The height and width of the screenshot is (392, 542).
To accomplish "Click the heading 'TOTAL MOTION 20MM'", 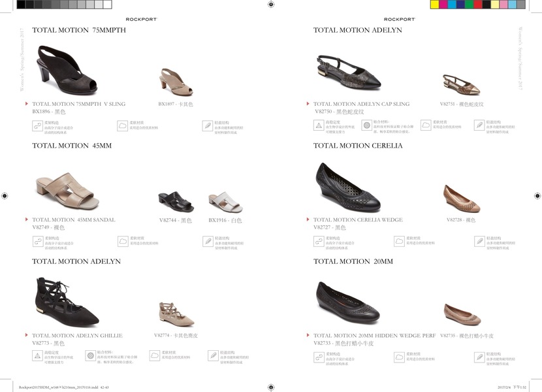I will 353,261.
